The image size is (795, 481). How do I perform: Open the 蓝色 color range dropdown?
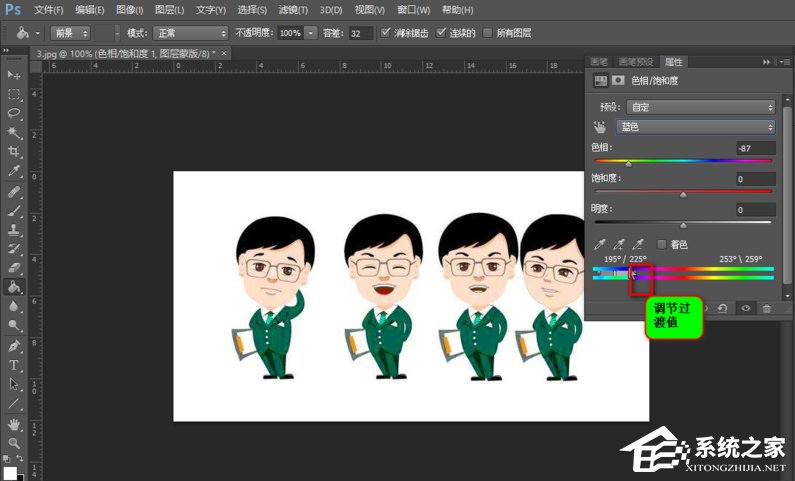pos(696,127)
